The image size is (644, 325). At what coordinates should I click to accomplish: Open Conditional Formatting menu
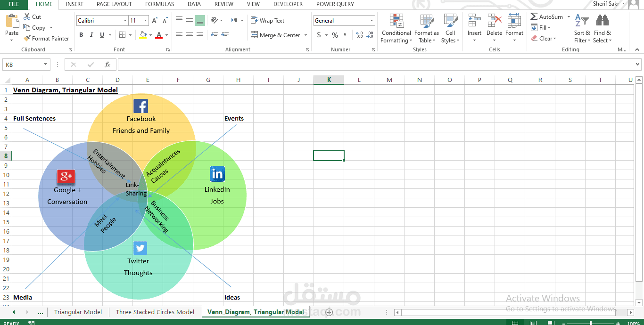pos(396,28)
